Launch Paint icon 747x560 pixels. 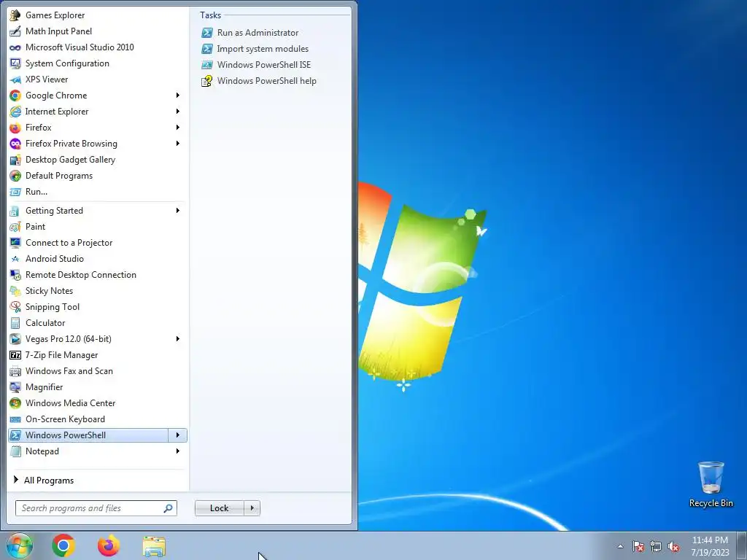point(15,227)
